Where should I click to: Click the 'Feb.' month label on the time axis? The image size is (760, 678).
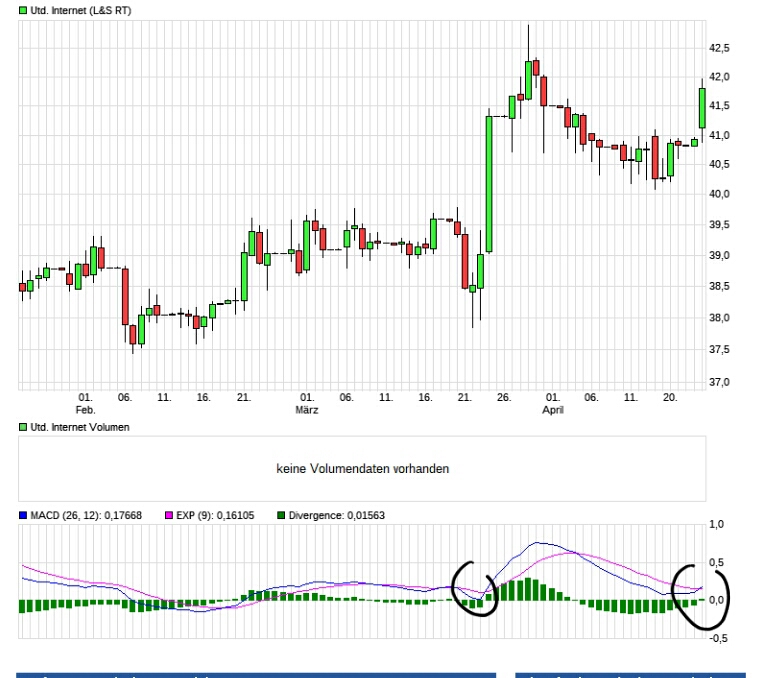86,410
